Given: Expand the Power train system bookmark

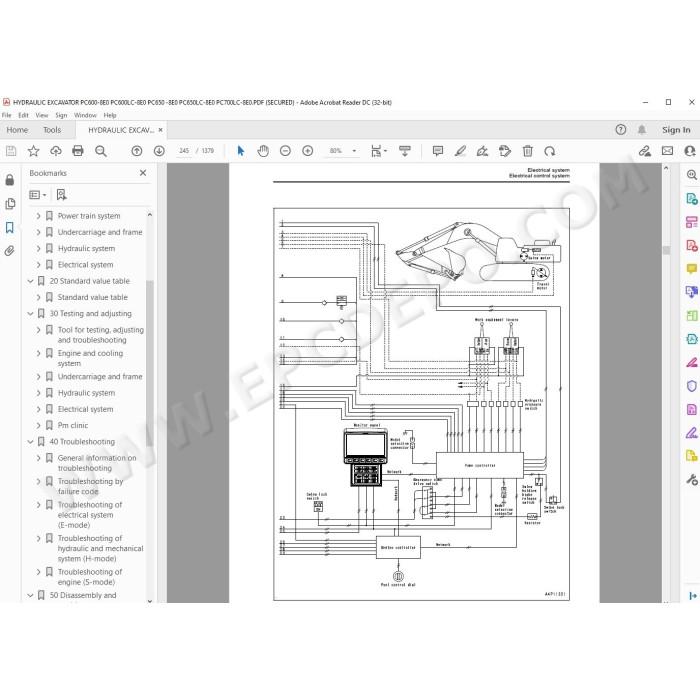Looking at the screenshot, I should [38, 216].
